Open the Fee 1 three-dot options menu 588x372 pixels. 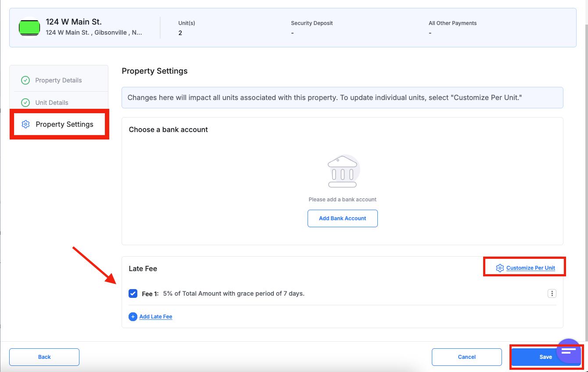tap(552, 293)
